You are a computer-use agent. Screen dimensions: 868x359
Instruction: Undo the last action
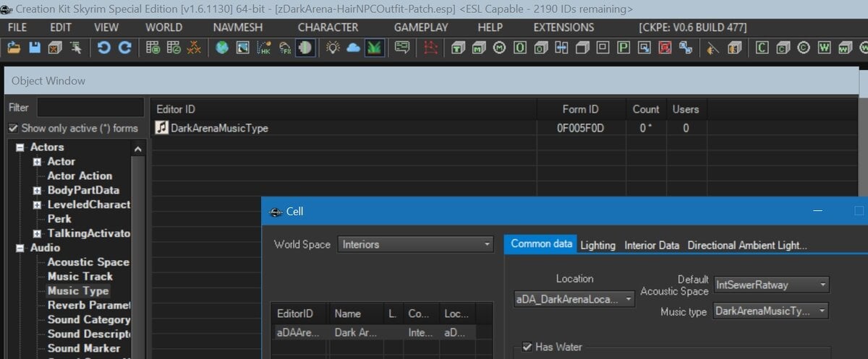103,48
